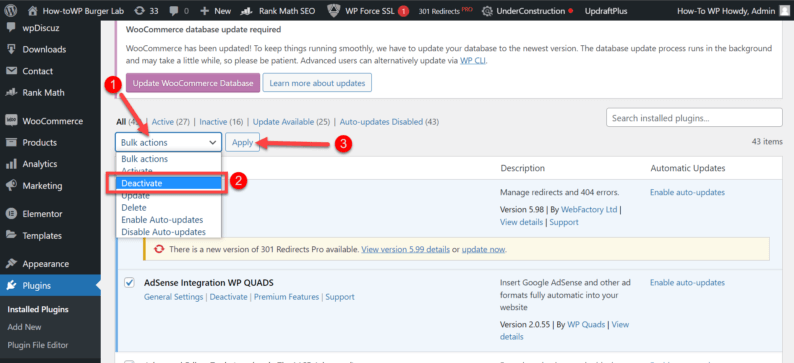Open WP QUADS General Settings link
Viewport: 794px width, 363px height.
[x=174, y=297]
